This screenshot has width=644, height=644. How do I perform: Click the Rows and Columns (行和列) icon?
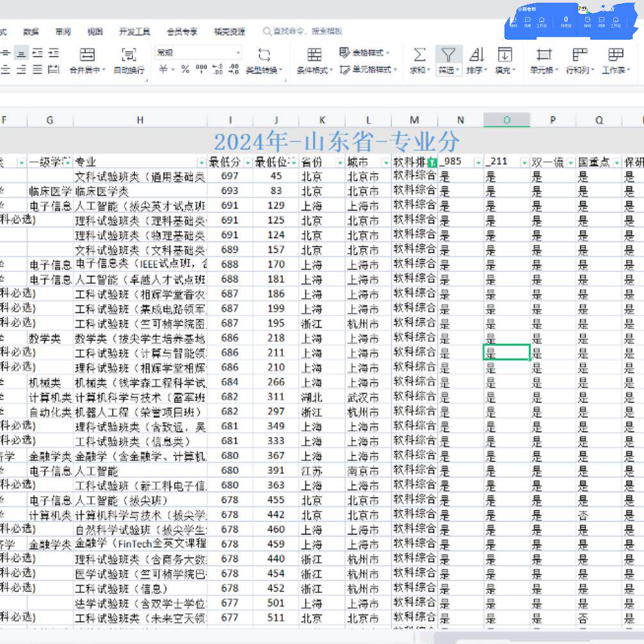click(579, 54)
